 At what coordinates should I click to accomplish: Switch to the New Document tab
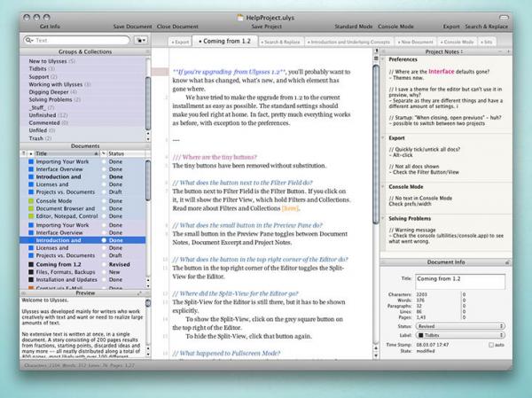(415, 42)
